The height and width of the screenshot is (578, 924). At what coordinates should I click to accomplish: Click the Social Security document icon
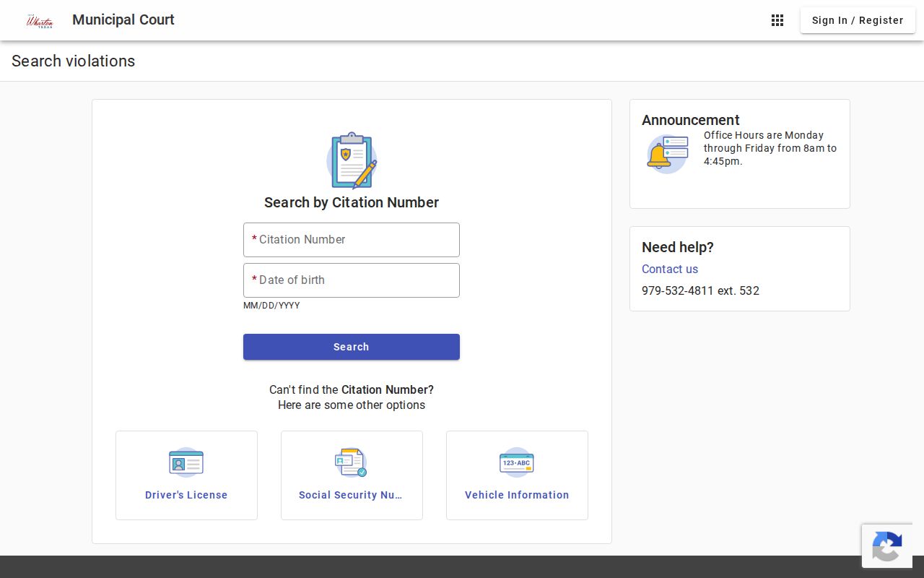pos(352,462)
